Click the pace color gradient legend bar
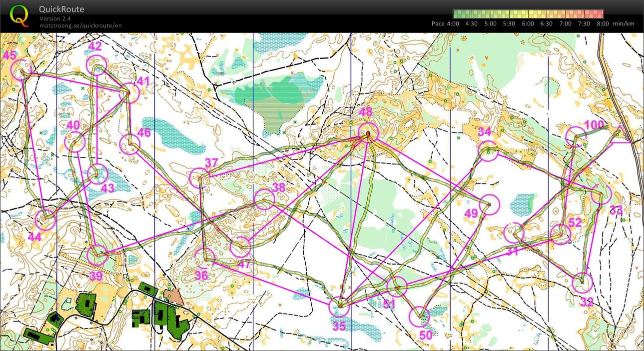This screenshot has height=351, width=644. (x=528, y=14)
